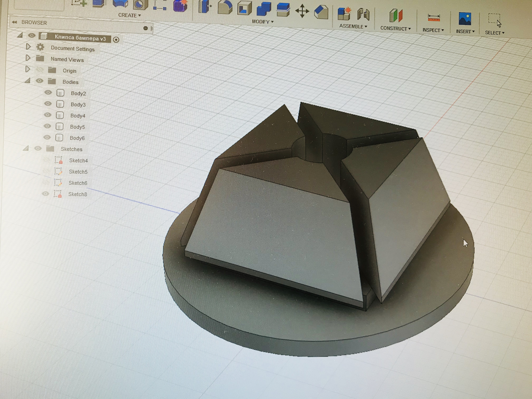Select the Body3 tree item label
Viewport: 532px width, 399px height.
78,104
